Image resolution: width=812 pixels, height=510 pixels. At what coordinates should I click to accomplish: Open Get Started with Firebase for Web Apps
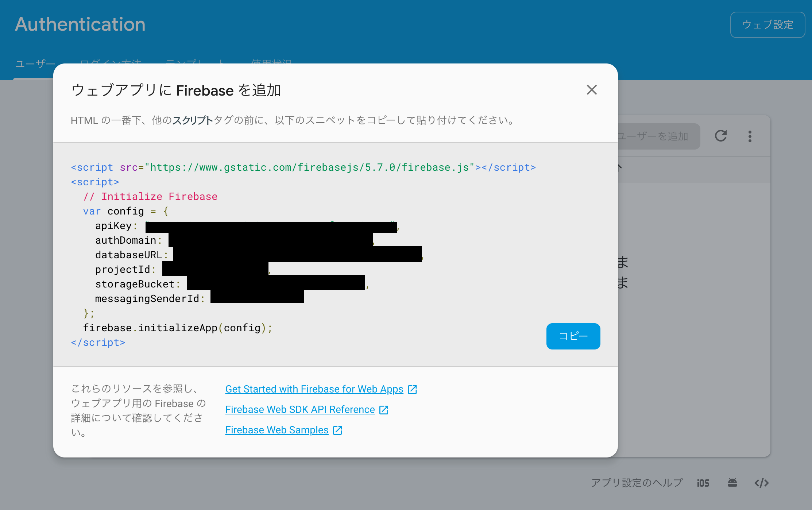coord(314,389)
